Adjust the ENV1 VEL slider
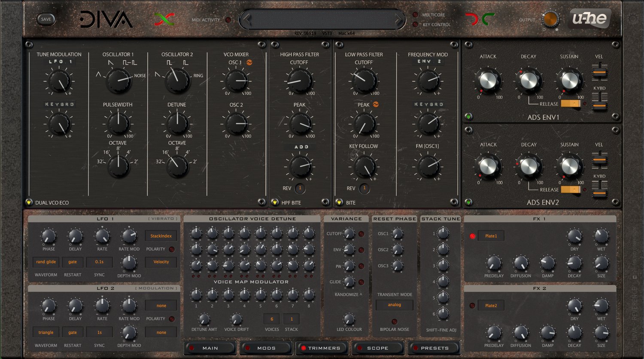The height and width of the screenshot is (359, 644). (x=599, y=72)
